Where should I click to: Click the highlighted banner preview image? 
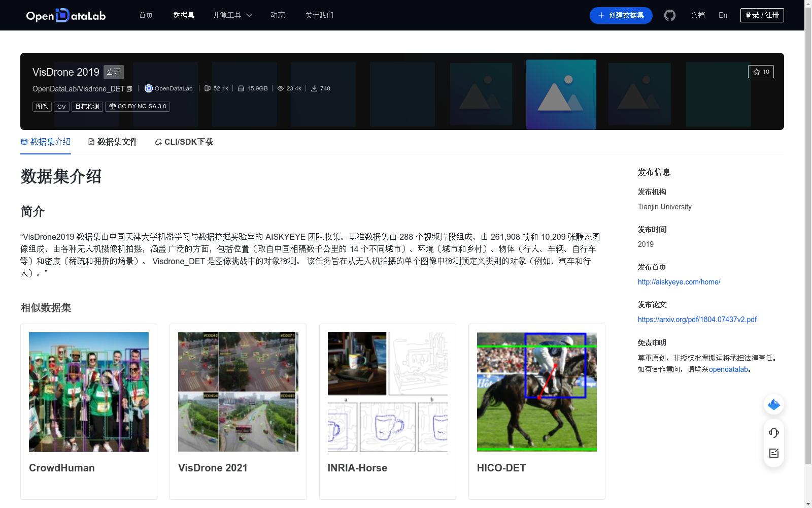(x=561, y=94)
